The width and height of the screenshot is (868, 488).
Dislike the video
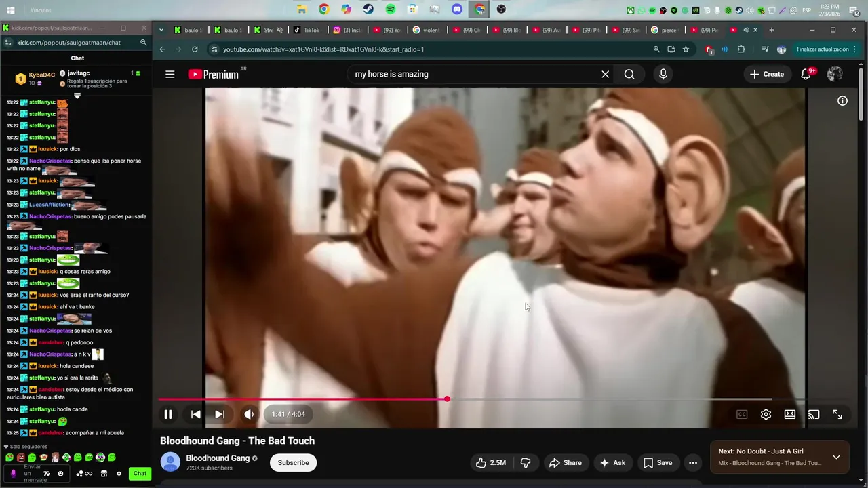pos(526,462)
